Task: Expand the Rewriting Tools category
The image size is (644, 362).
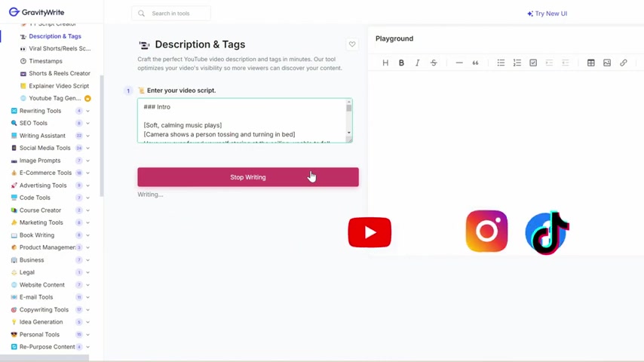Action: tap(87, 111)
